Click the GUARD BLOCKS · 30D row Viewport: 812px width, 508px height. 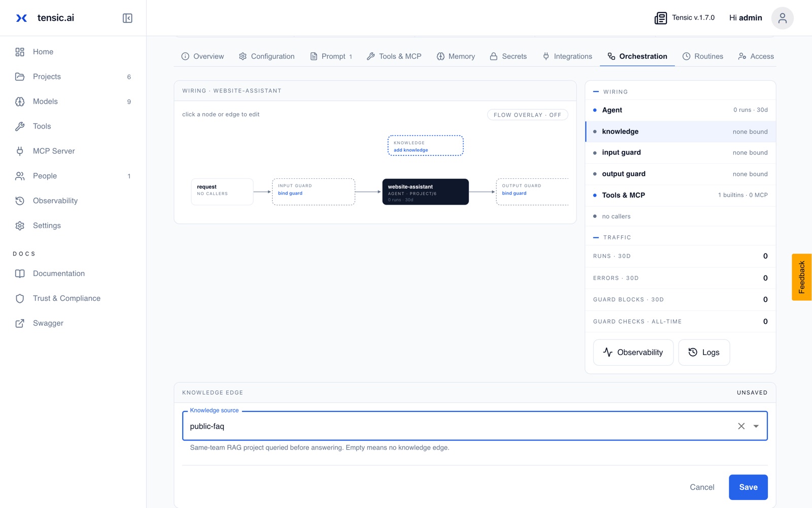pos(681,300)
